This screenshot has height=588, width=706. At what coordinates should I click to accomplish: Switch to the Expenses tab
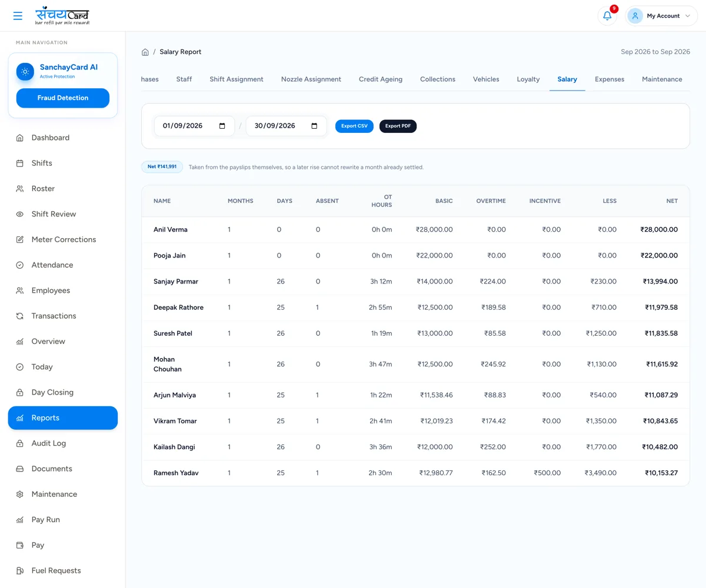click(x=610, y=79)
